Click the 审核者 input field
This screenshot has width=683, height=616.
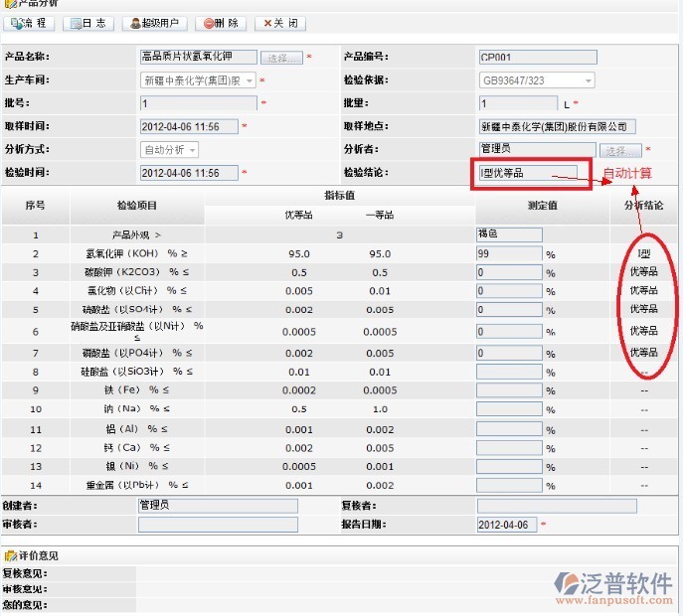click(x=217, y=525)
